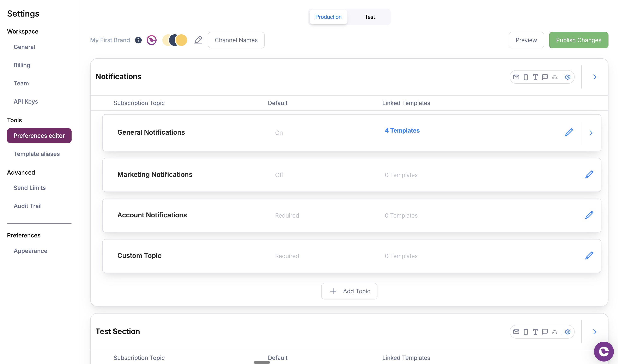Click the webhook channel icon

click(555, 77)
